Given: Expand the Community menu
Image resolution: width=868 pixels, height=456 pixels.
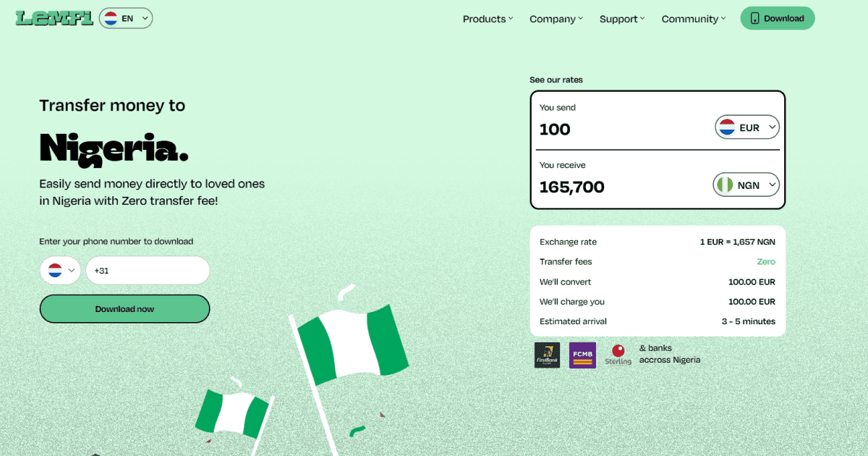Looking at the screenshot, I should point(693,19).
